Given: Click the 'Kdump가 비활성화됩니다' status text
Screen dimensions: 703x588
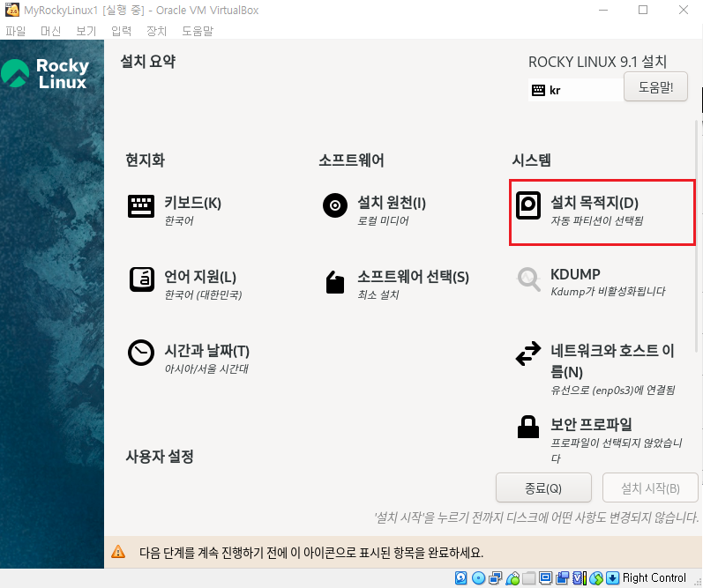Looking at the screenshot, I should (x=608, y=291).
